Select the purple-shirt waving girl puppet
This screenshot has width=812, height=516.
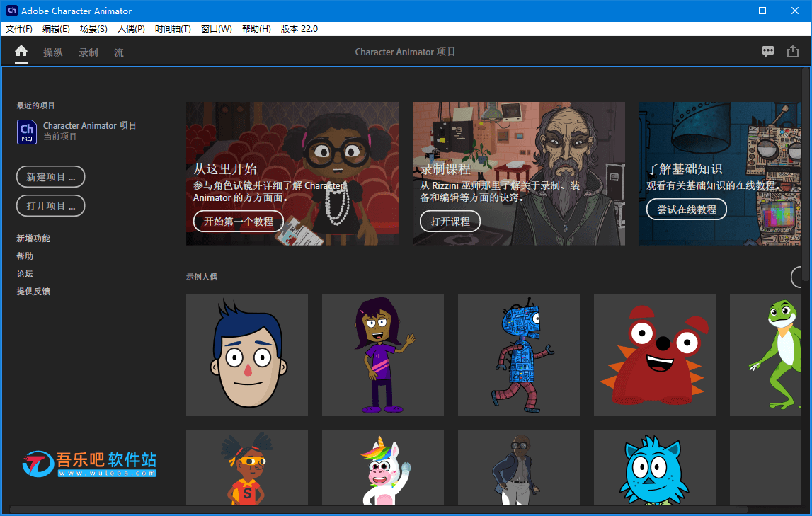click(383, 355)
